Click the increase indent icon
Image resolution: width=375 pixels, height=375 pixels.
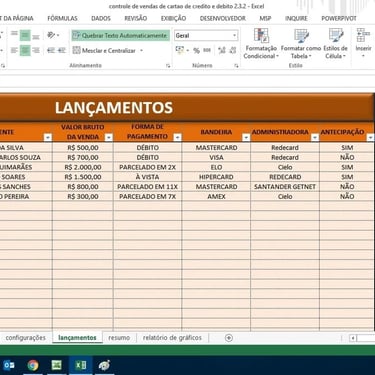pyautogui.click(x=62, y=50)
